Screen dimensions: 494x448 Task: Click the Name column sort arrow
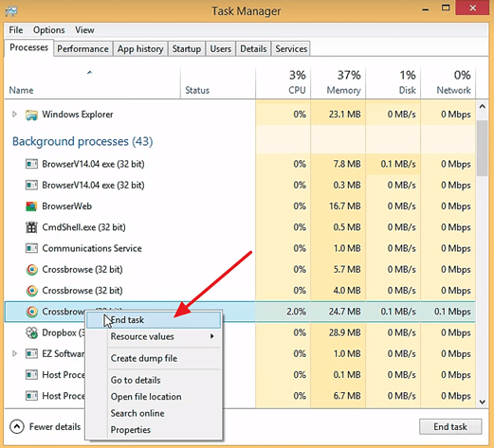click(89, 73)
